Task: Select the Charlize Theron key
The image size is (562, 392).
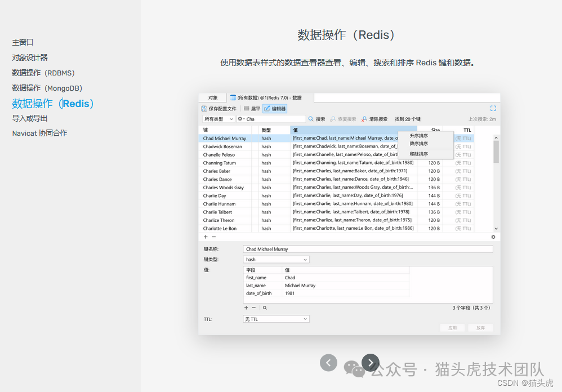Action: point(218,220)
